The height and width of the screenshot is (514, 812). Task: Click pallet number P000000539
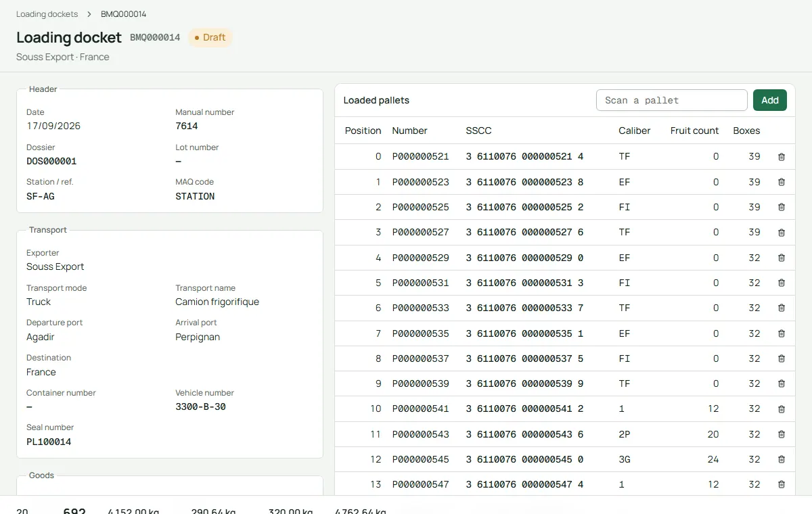(x=421, y=383)
